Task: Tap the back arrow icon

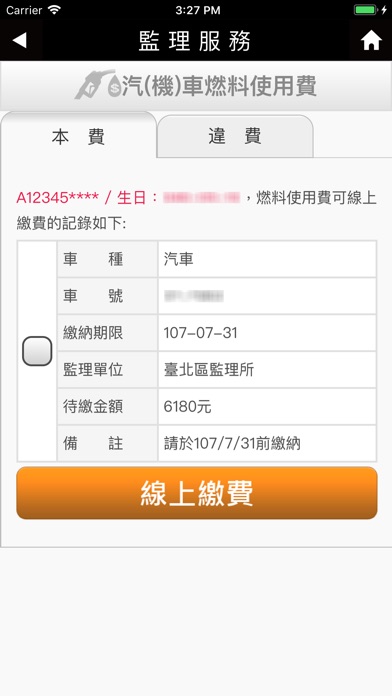Action: pos(20,40)
